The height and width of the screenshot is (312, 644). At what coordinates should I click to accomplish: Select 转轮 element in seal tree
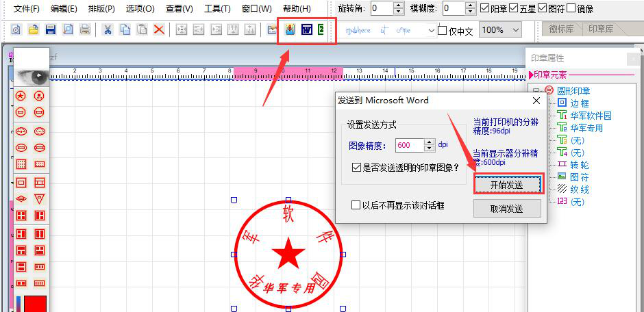click(580, 165)
